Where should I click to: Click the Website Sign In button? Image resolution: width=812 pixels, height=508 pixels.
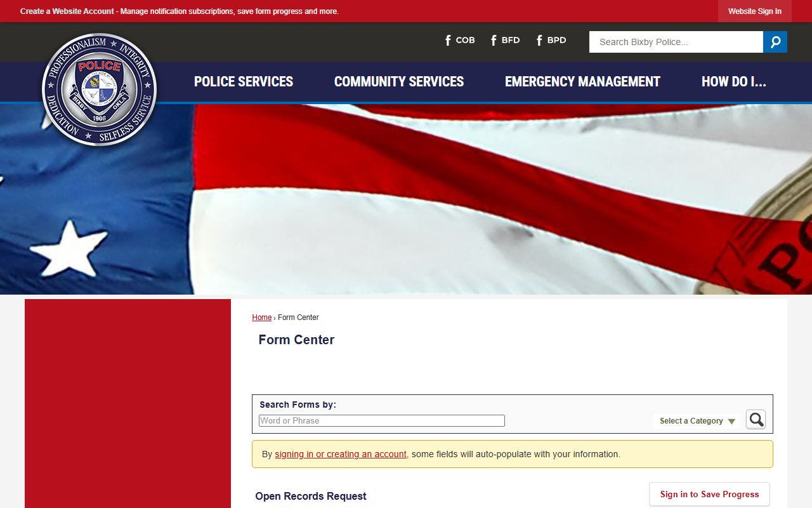tap(754, 11)
